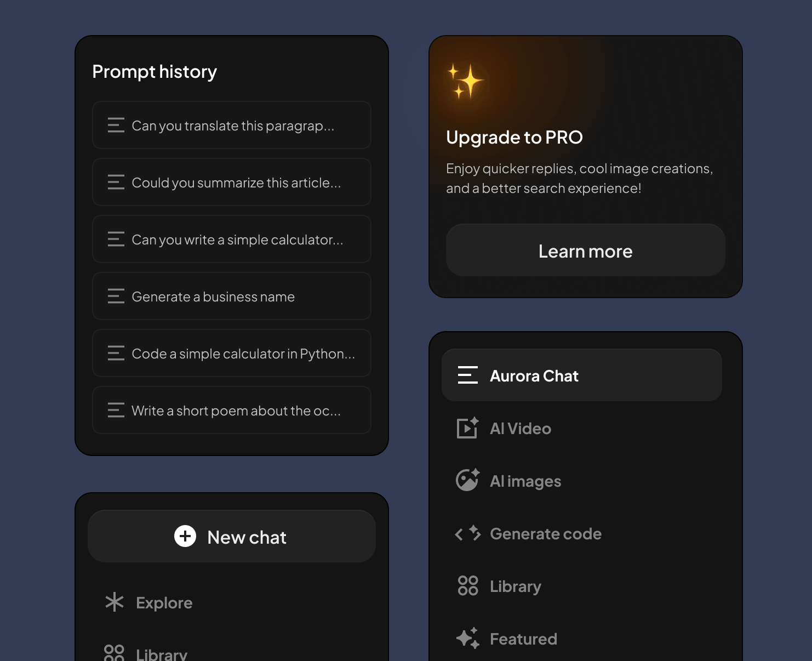The height and width of the screenshot is (661, 812).
Task: Open the prompt about translating a paragraph
Action: pos(231,125)
